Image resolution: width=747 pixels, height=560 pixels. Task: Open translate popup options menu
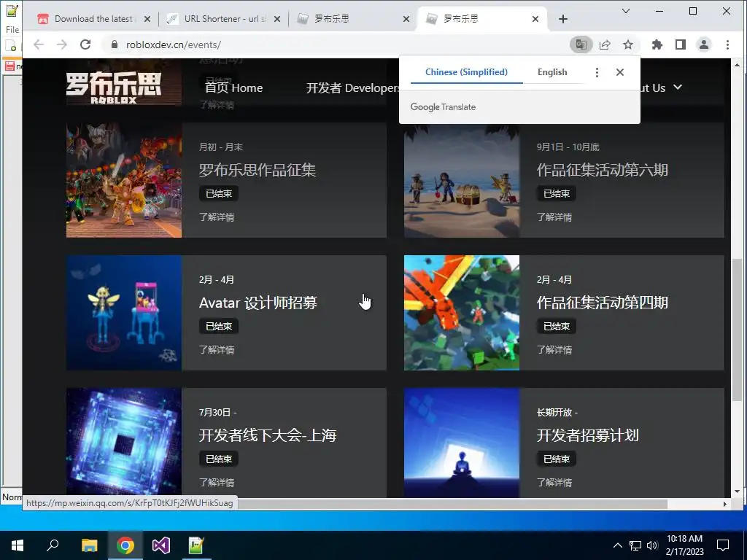[x=597, y=72]
